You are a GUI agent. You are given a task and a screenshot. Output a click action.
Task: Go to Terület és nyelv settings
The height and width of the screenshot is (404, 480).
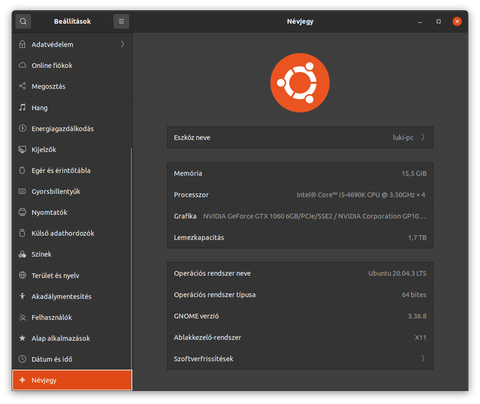tap(72, 275)
